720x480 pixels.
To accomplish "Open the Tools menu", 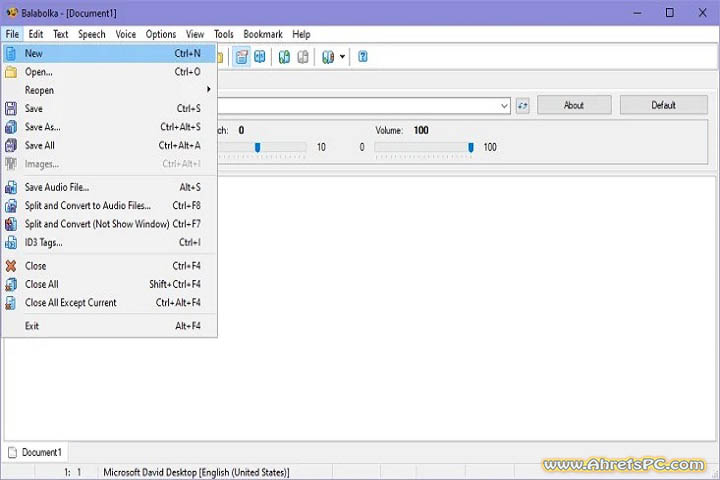I will pos(224,34).
